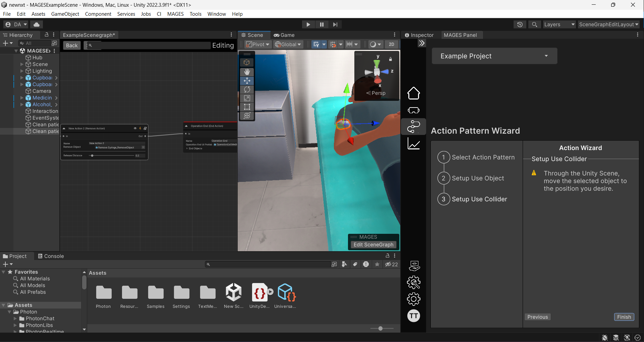Screen dimensions: 644x342
Task: Open the MAGES analytics chart icon
Action: pos(413,144)
